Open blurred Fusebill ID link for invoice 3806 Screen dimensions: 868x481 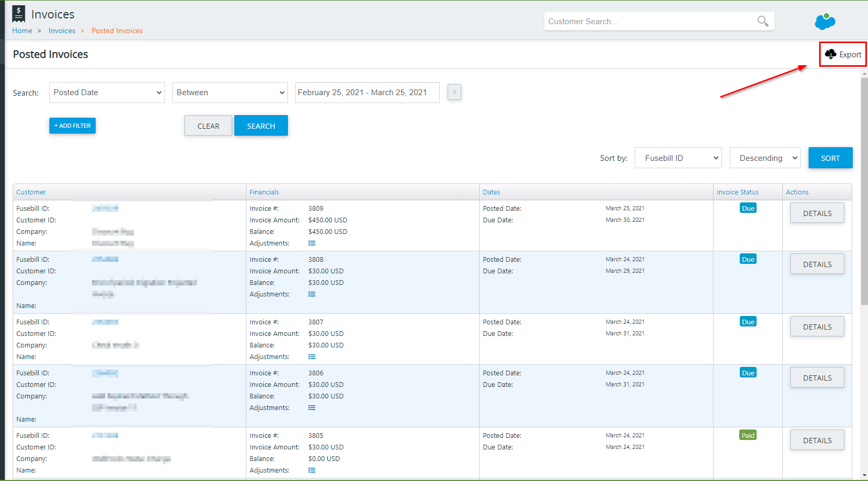tap(105, 373)
